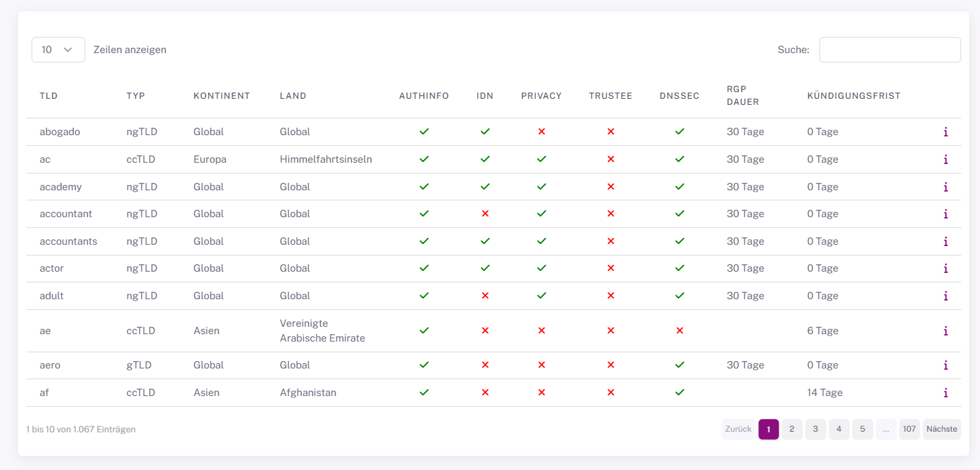The width and height of the screenshot is (980, 470).
Task: Go to page 2 of results
Action: (792, 429)
